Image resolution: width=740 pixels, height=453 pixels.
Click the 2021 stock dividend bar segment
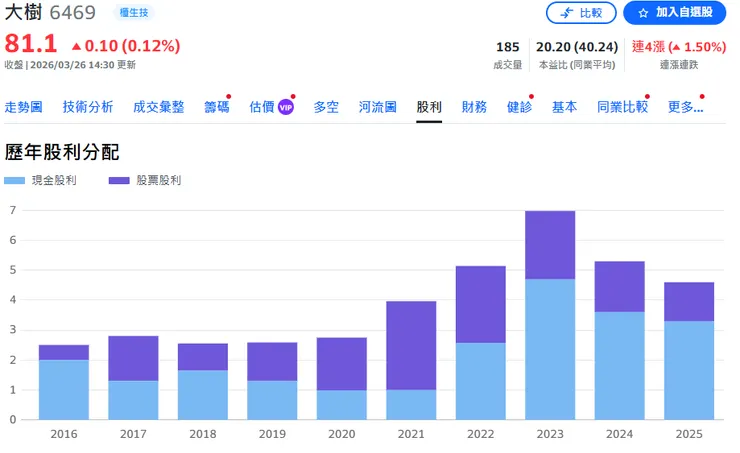[411, 345]
